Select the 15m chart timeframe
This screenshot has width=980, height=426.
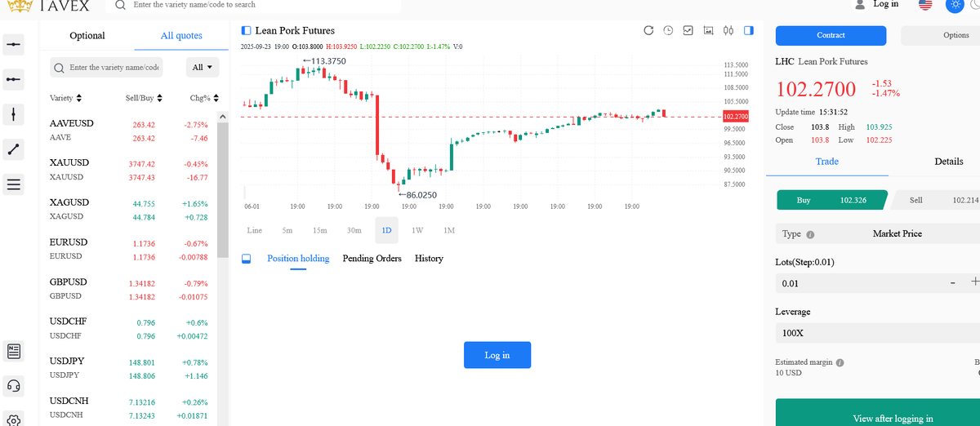click(x=320, y=231)
